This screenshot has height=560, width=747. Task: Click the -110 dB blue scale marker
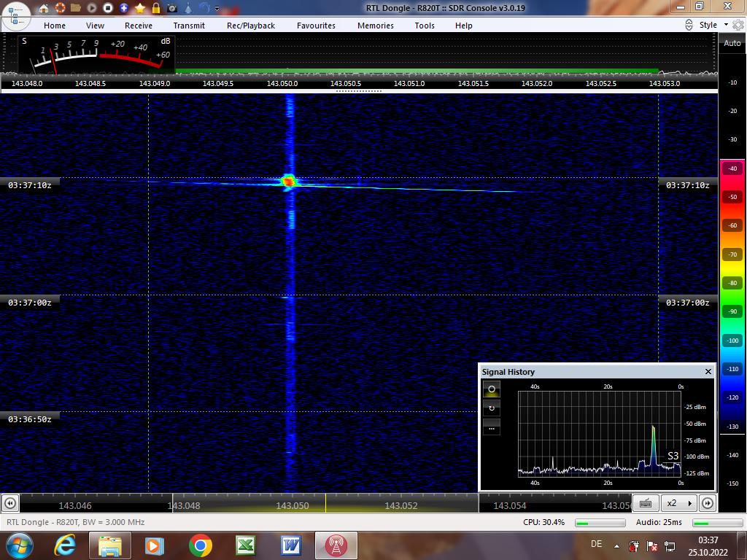[732, 369]
